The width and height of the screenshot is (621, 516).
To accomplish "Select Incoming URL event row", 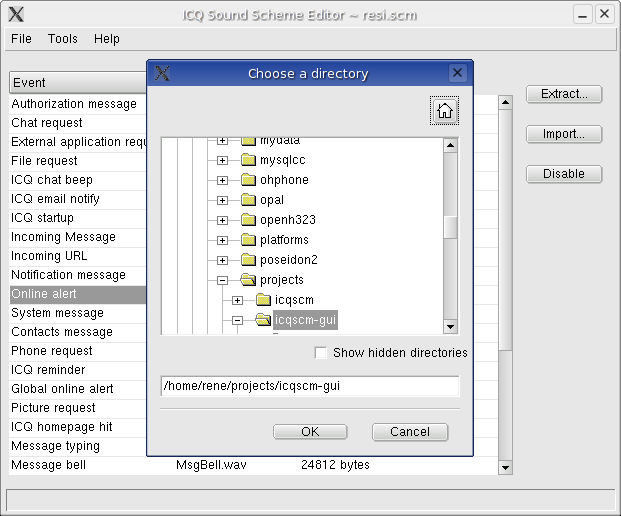I will pyautogui.click(x=78, y=256).
